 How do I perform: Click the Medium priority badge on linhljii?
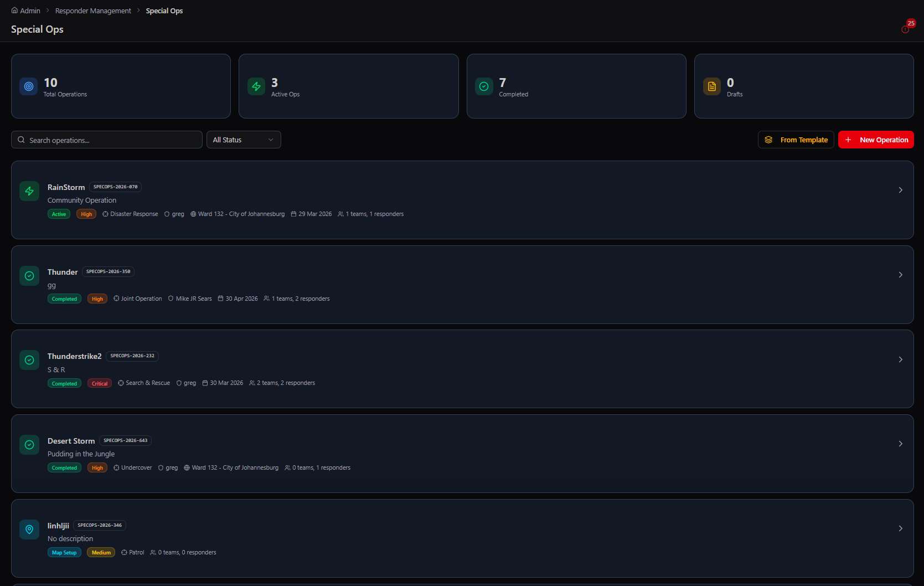101,553
